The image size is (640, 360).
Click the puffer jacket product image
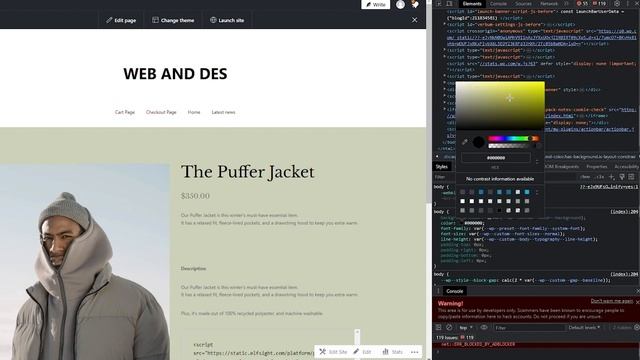[85, 262]
